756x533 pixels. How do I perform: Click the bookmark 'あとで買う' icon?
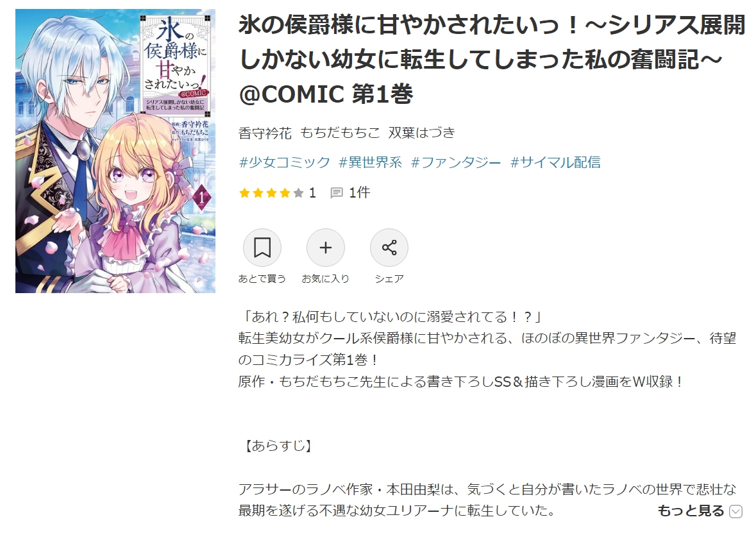pos(262,248)
